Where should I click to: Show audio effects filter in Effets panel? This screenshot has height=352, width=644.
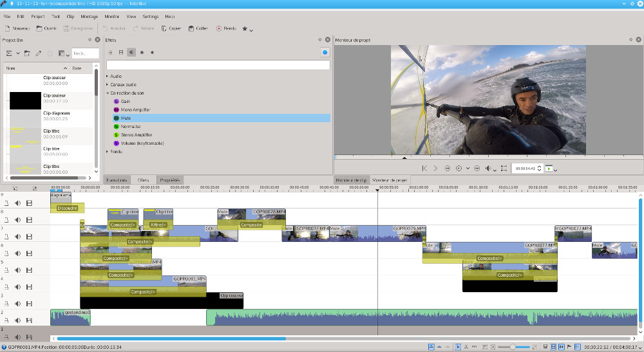pyautogui.click(x=131, y=53)
